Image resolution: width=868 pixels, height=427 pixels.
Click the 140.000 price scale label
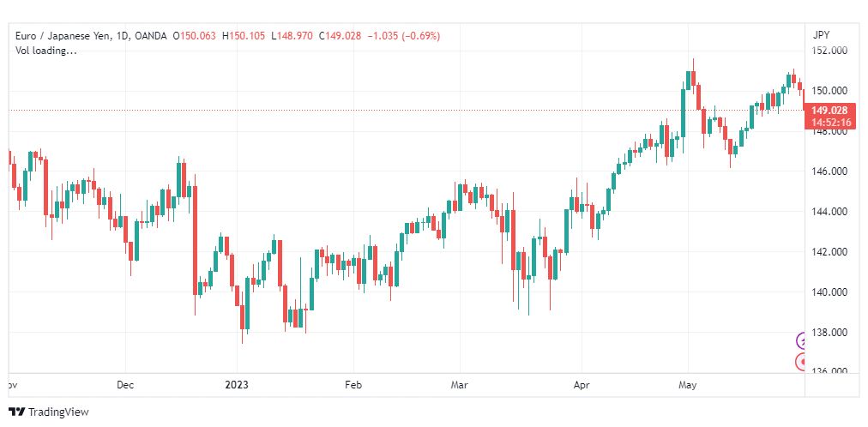coord(830,292)
